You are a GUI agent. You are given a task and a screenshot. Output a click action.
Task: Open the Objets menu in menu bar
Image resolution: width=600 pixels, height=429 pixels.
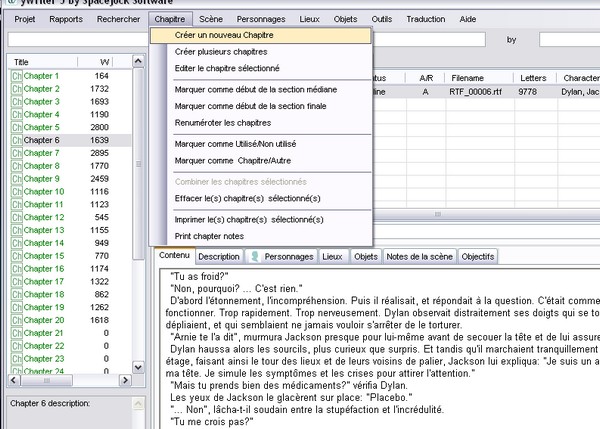[345, 19]
